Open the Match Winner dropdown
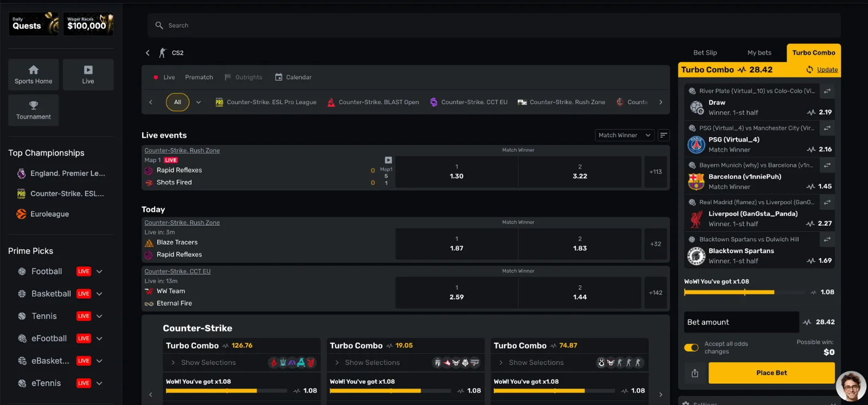The width and height of the screenshot is (868, 405). click(x=624, y=136)
